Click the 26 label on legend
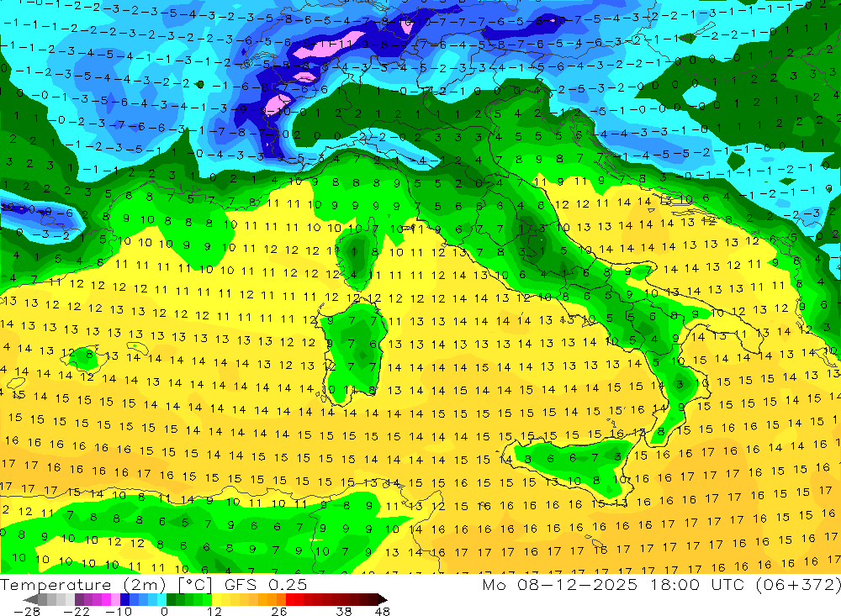This screenshot has width=841, height=616. pyautogui.click(x=278, y=612)
